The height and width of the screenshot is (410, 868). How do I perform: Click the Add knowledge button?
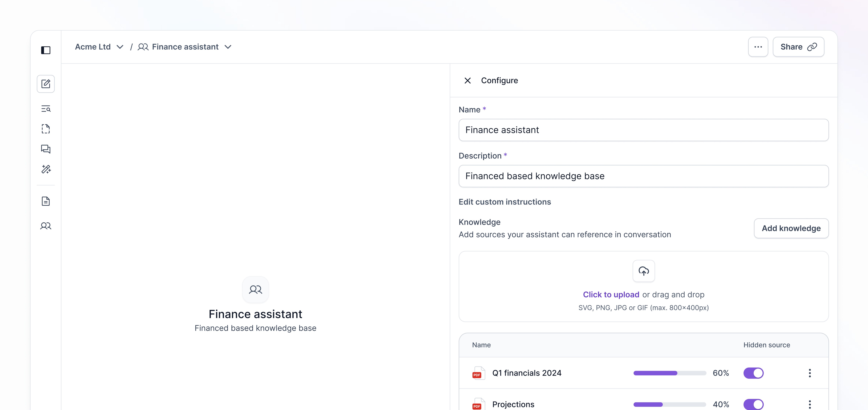[791, 228]
